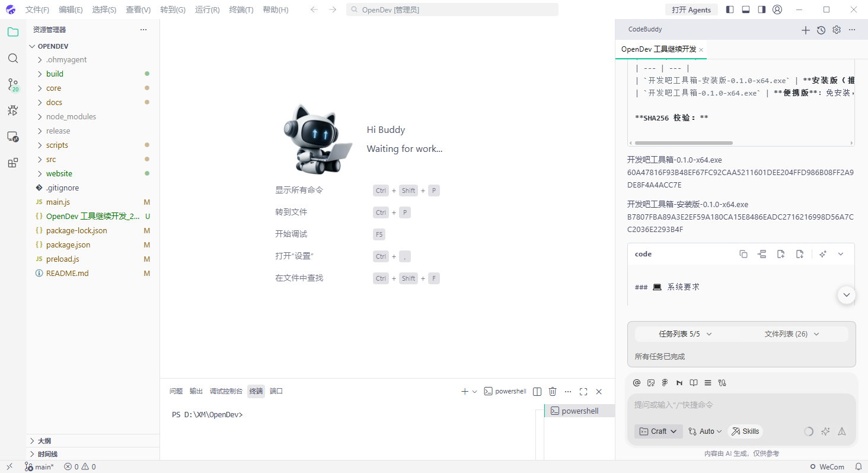Viewport: 868px width, 473px height.
Task: Click the integration icon after the lines icon
Action: [x=722, y=383]
